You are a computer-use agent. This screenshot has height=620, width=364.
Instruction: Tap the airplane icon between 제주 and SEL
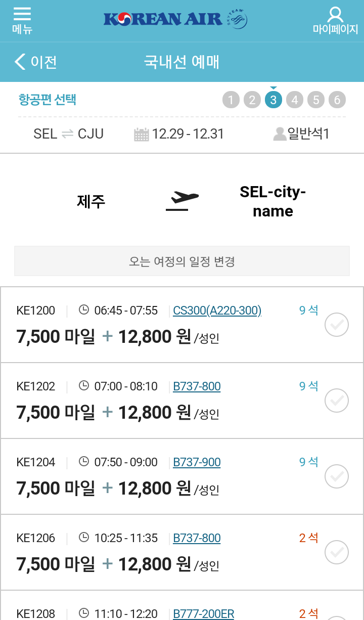(182, 201)
